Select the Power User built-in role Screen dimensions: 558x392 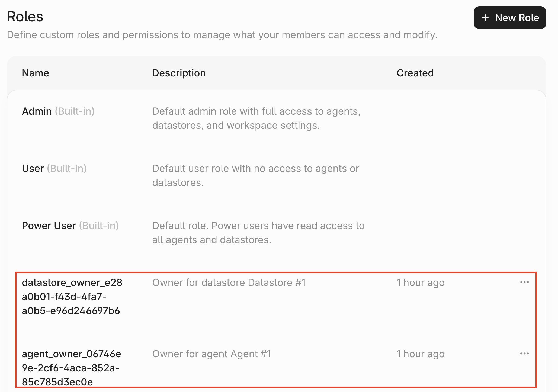click(x=49, y=226)
